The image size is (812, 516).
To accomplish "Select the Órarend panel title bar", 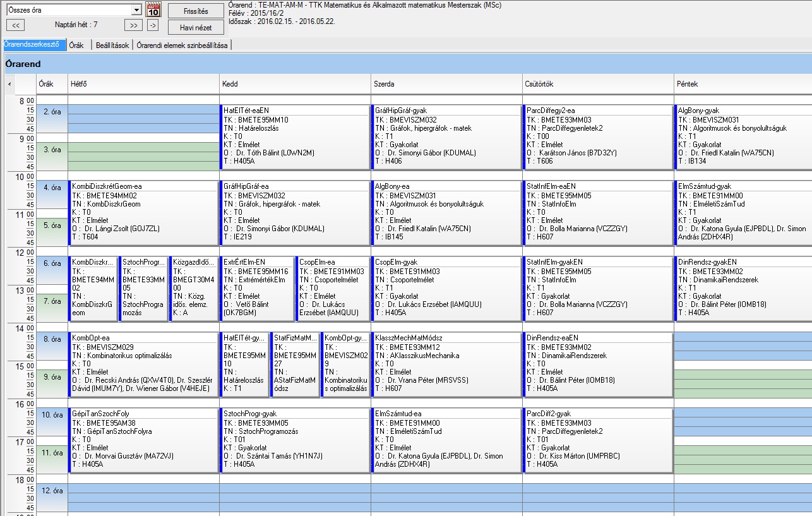I will pos(407,64).
